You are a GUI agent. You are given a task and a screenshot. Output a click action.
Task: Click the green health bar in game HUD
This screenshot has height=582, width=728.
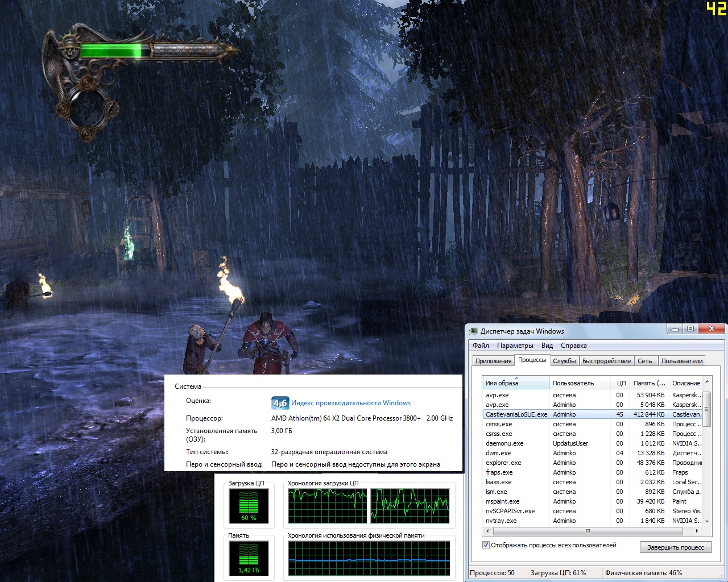[x=111, y=51]
